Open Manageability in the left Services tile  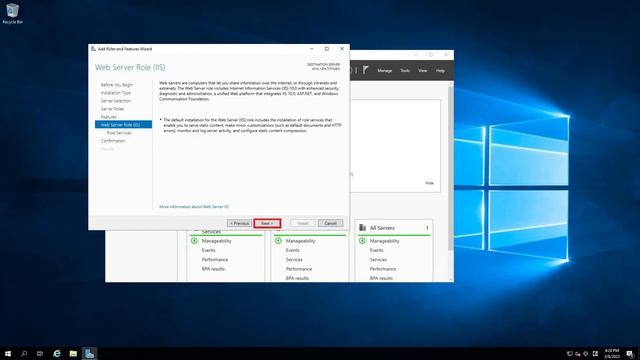point(216,241)
